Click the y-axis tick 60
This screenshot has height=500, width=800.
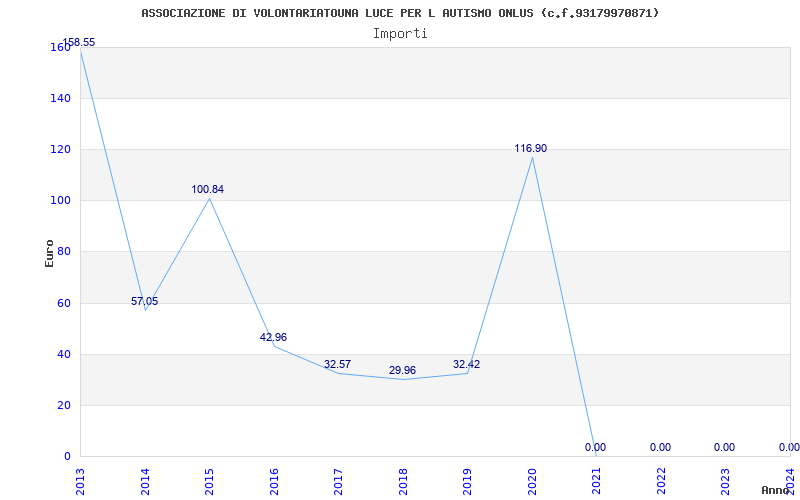point(63,303)
